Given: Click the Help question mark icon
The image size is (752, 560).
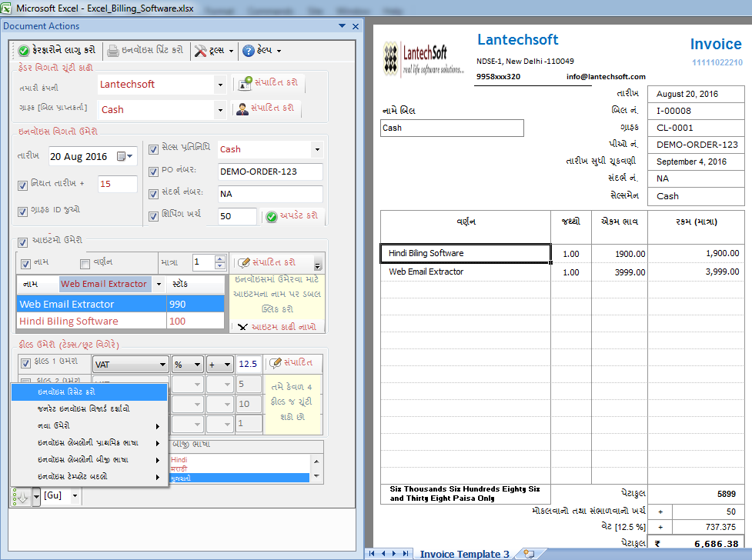Looking at the screenshot, I should pos(248,50).
